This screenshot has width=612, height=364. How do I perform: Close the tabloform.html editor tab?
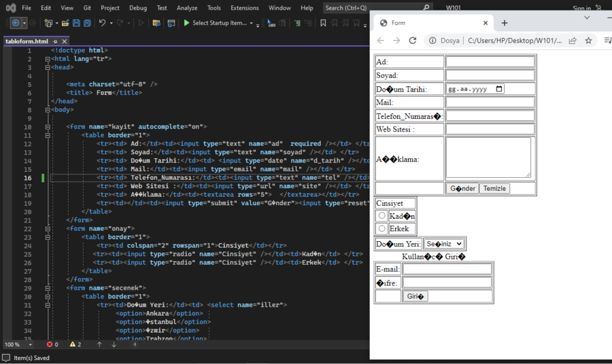(65, 41)
